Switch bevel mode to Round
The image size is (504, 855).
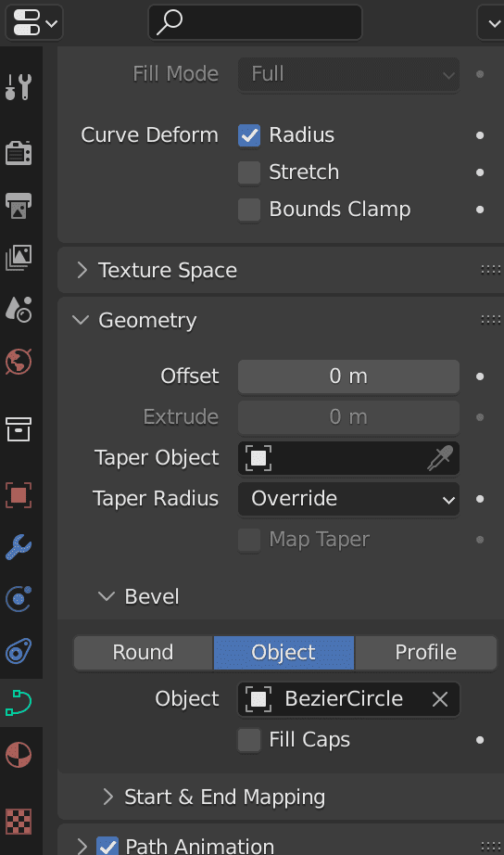coord(144,652)
